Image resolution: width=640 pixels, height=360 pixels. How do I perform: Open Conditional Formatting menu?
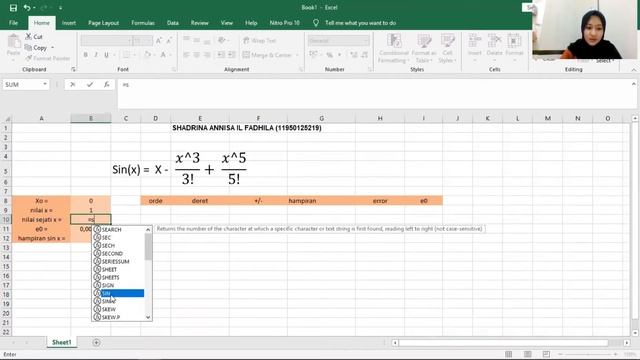(394, 49)
